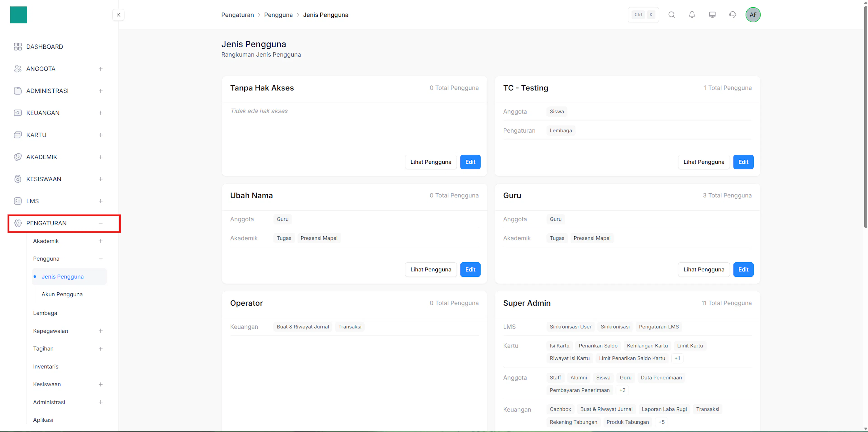The image size is (868, 432).
Task: Click the Anggota people icon
Action: point(18,69)
